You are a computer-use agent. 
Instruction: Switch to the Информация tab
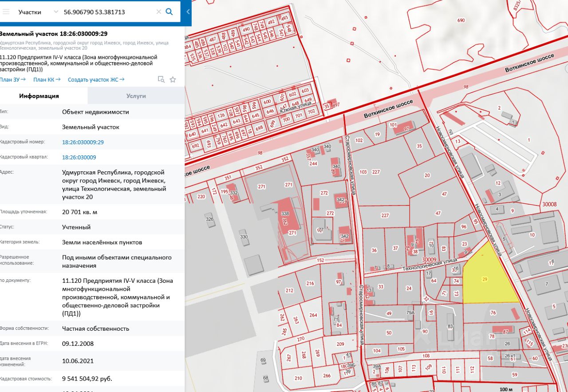(39, 96)
